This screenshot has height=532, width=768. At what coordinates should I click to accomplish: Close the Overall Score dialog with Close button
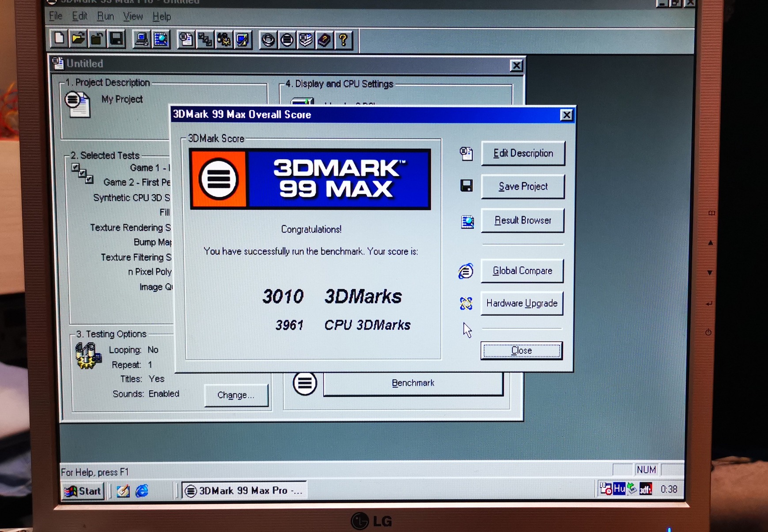coord(522,351)
